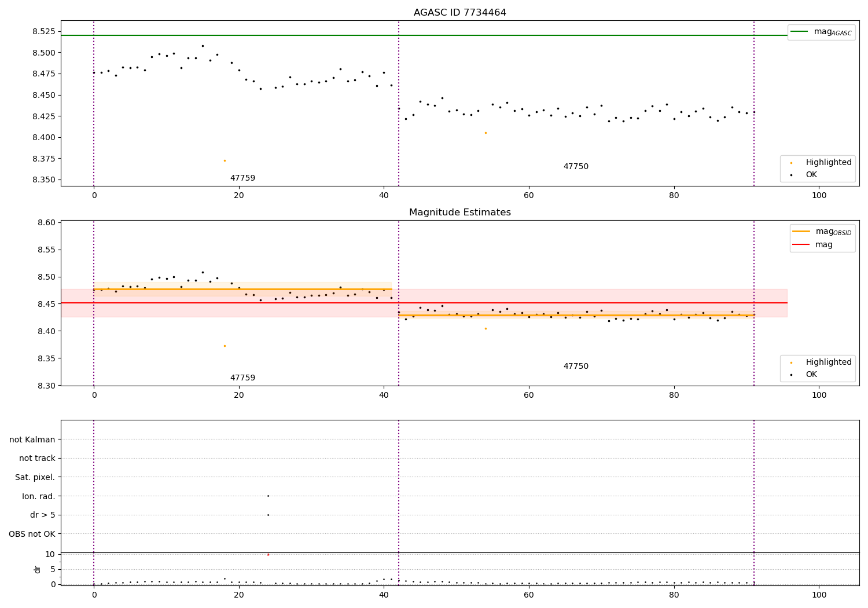Screen dimensions: 868x608
Task: Click the 8.60 y-axis tick label
Action: 46,222
